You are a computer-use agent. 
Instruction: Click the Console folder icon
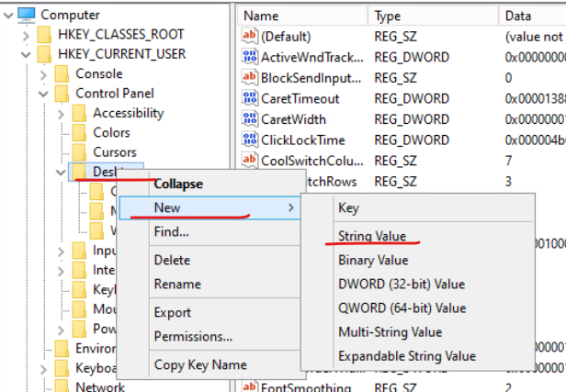[62, 74]
